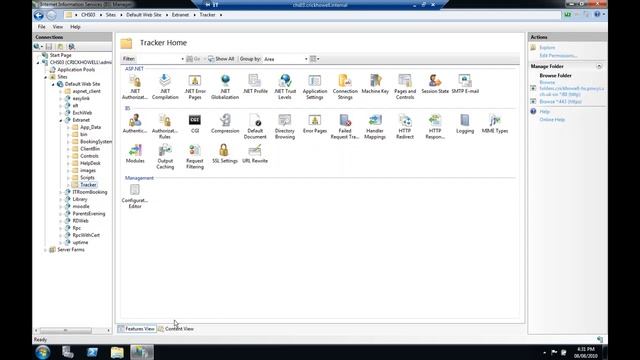Switch to Features View tab

tap(137, 329)
